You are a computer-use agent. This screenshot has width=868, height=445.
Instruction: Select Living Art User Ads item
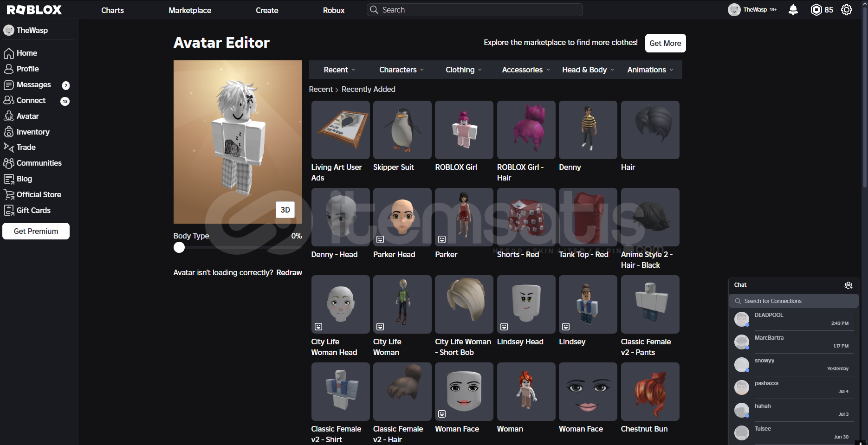pos(340,142)
